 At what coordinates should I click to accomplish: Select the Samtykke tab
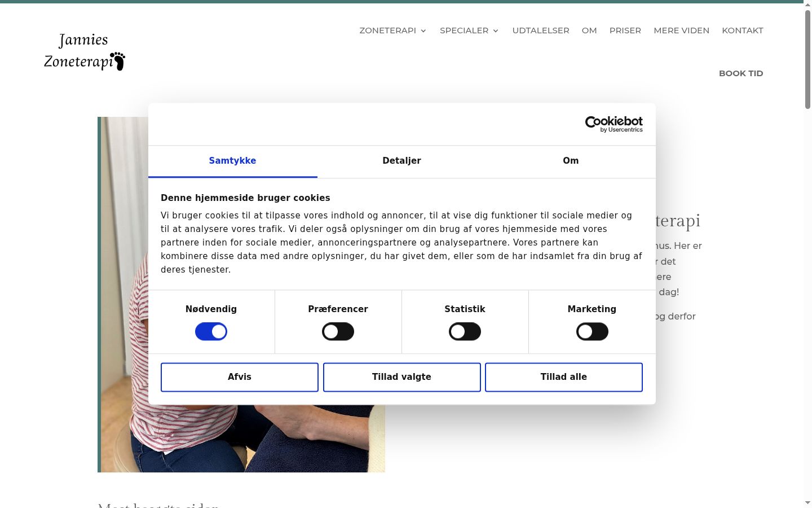click(232, 161)
